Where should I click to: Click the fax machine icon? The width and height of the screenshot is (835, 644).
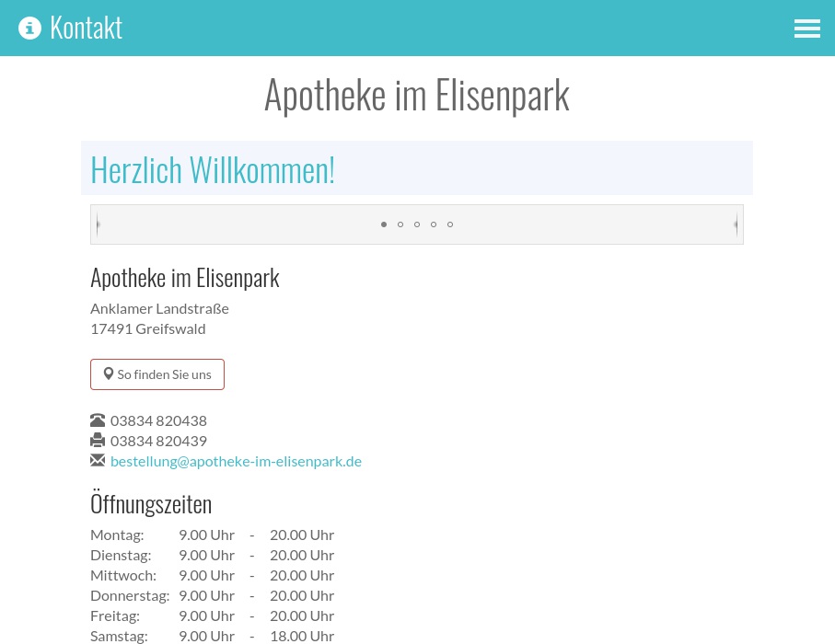pos(98,441)
